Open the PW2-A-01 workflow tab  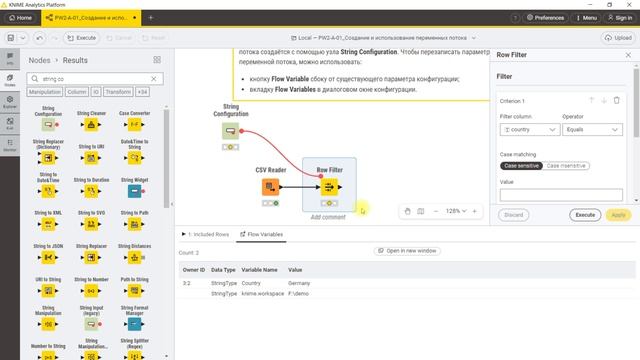point(91,18)
